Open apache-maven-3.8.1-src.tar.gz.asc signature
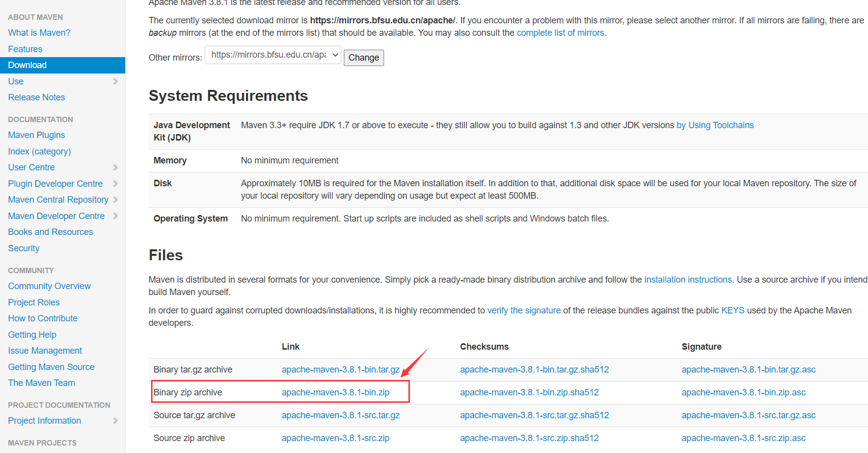The height and width of the screenshot is (453, 868). point(749,415)
